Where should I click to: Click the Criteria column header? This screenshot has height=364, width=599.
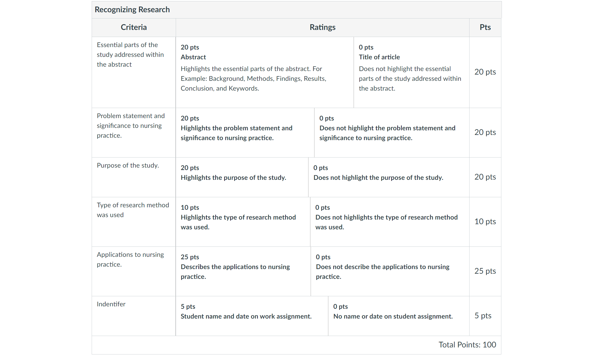(x=134, y=27)
